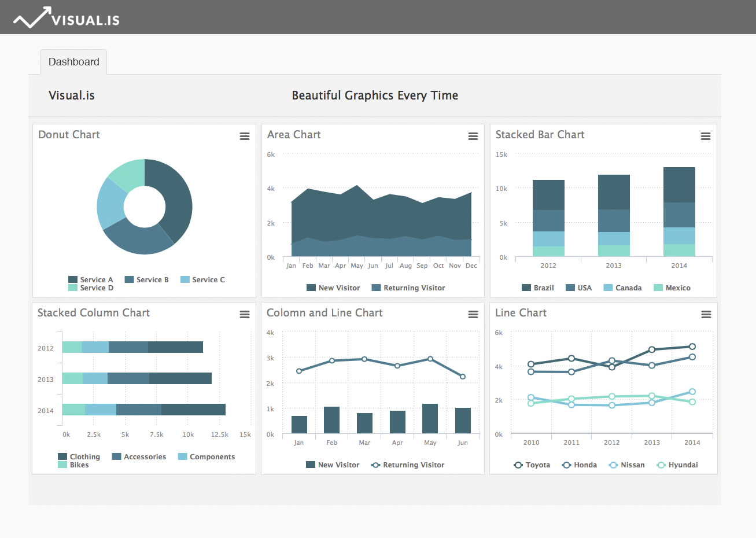Click the Jun Returning Visitor line marker
Image resolution: width=756 pixels, height=538 pixels.
(463, 377)
